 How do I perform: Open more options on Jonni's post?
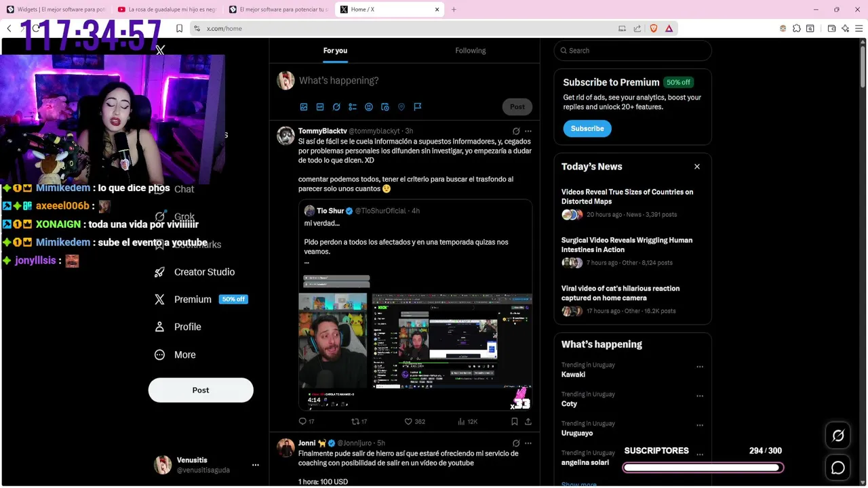tap(528, 443)
